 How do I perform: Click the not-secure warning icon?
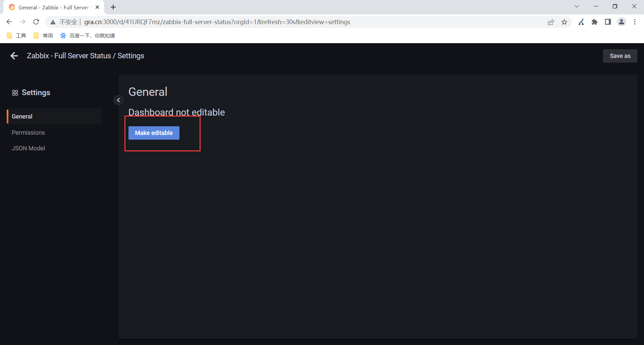[x=53, y=22]
